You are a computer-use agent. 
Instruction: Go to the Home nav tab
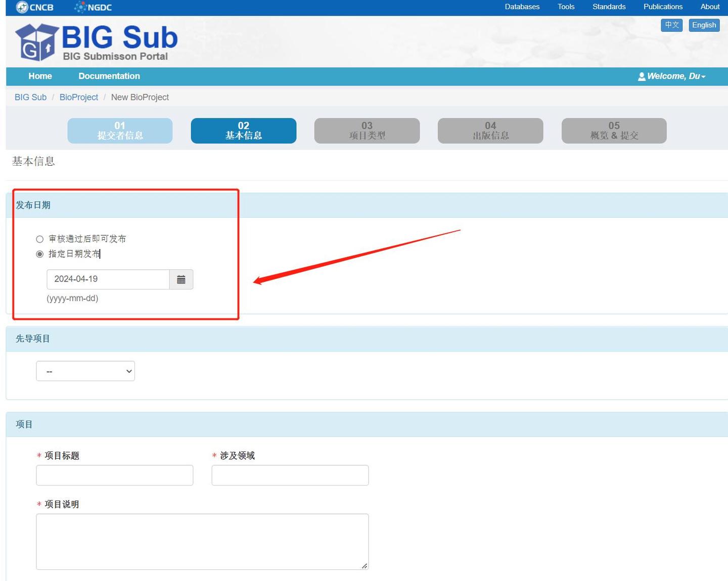pos(40,76)
